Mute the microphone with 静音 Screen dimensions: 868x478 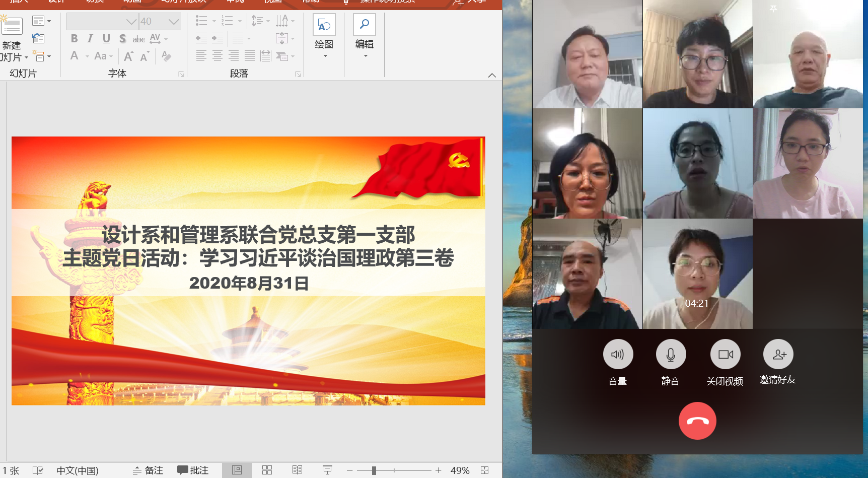[670, 354]
